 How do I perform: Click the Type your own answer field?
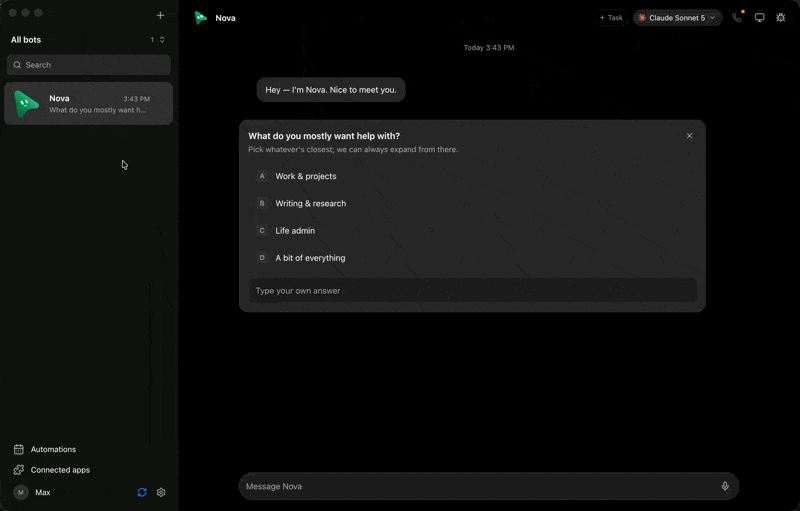[472, 291]
